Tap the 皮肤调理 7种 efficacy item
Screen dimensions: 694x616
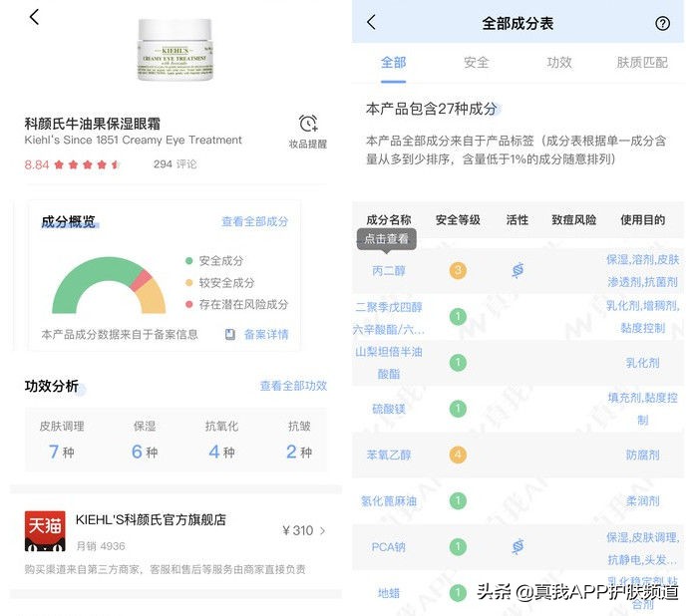(x=62, y=440)
